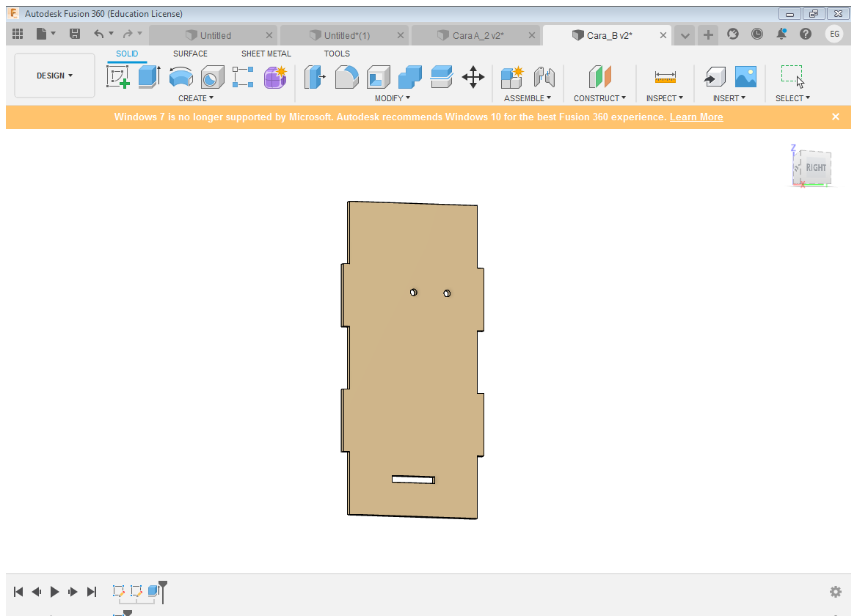Screen dimensions: 857x616
Task: Select the first sketch in timeline
Action: coord(119,591)
